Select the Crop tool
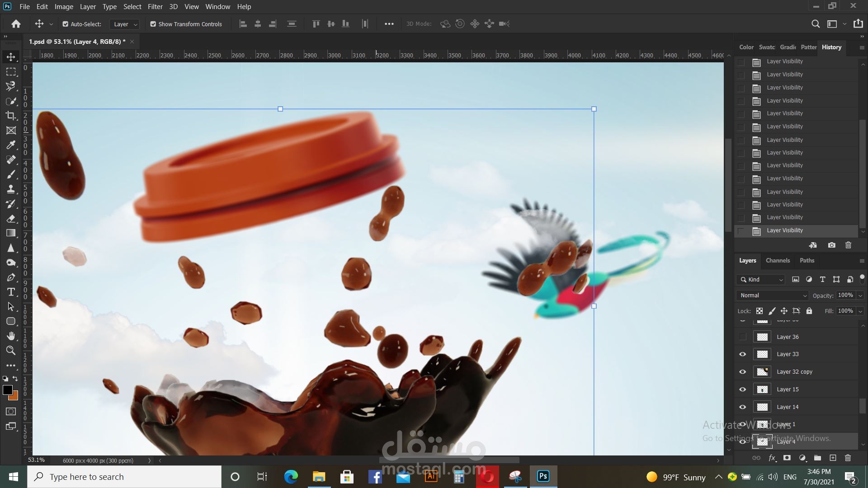The width and height of the screenshot is (868, 488). click(x=11, y=116)
